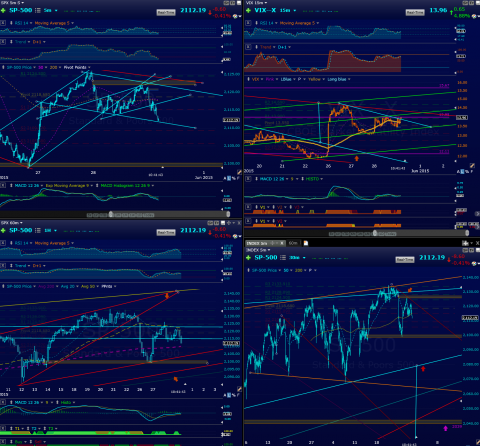
Task: Close the RSI 14 pane in top-left chart
Action: pos(3,23)
